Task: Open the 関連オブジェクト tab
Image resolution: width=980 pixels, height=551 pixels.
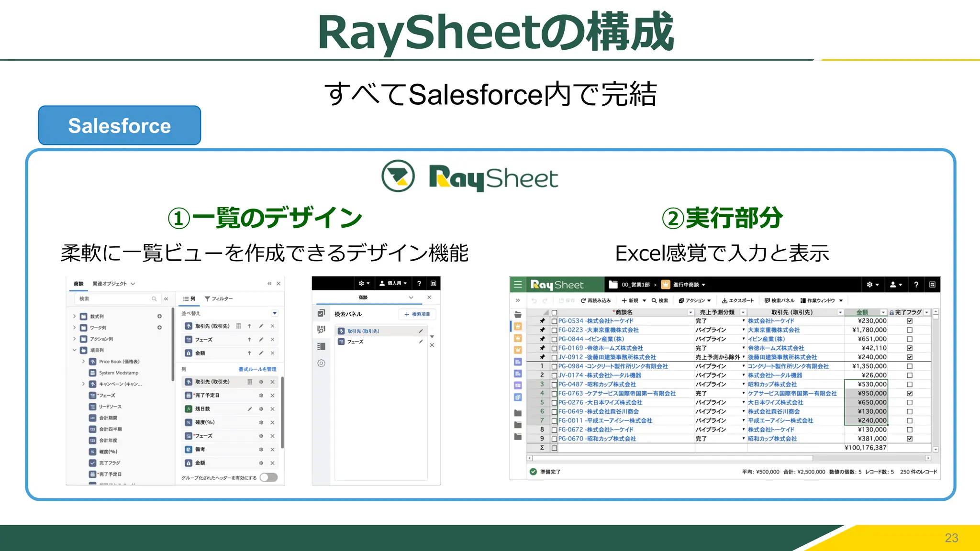Action: 114,284
